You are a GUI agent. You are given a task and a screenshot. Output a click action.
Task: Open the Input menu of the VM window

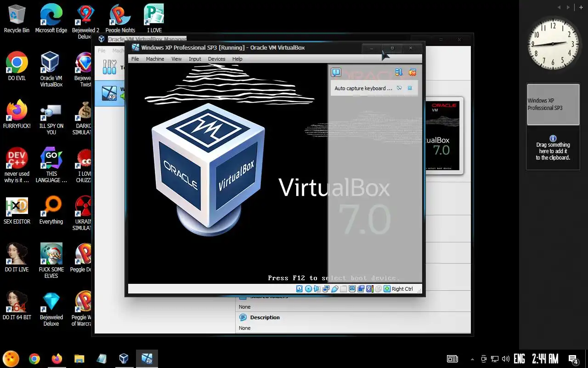(195, 59)
